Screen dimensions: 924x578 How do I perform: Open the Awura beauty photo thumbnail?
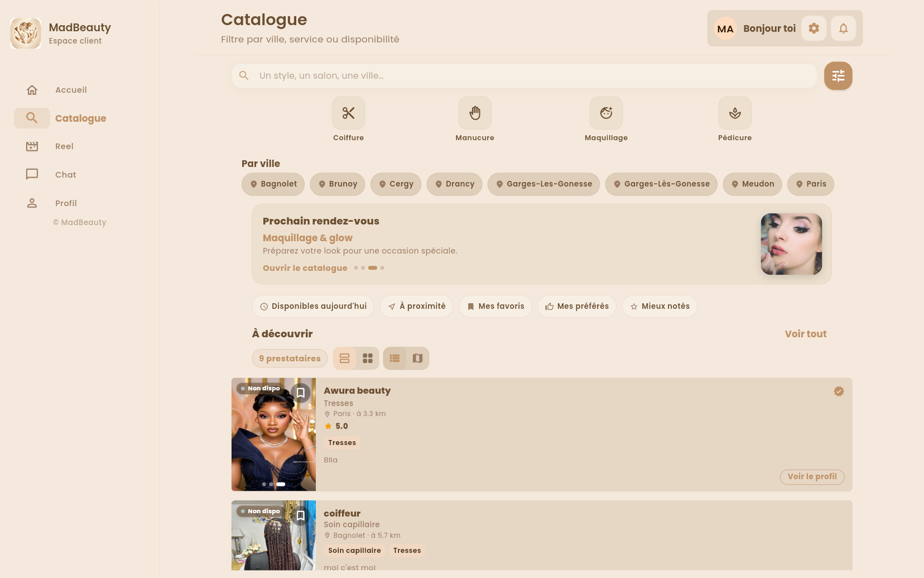274,434
